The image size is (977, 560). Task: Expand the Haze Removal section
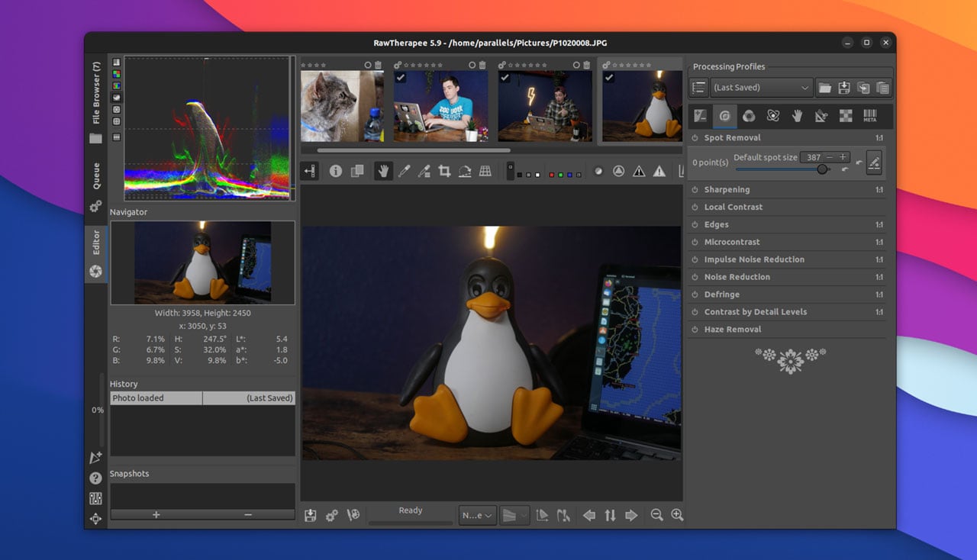click(x=733, y=330)
